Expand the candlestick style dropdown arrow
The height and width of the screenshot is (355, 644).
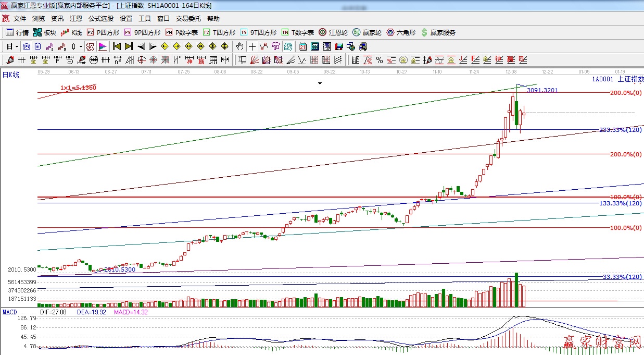coord(81,46)
